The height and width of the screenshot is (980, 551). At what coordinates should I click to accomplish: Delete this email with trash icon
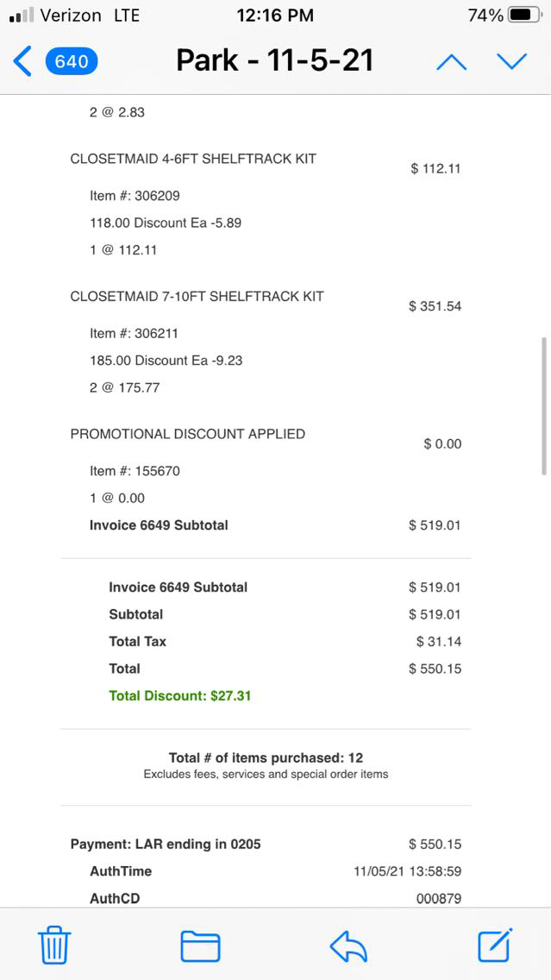coord(54,945)
